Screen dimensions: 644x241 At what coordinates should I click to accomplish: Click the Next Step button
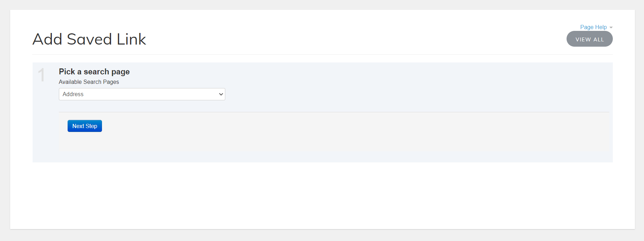click(x=84, y=126)
